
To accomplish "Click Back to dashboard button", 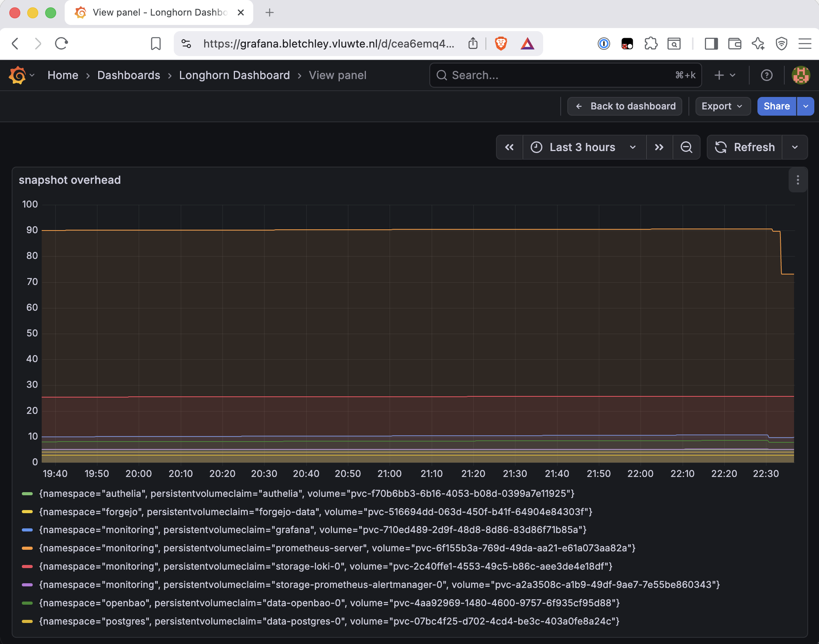I will pyautogui.click(x=625, y=106).
